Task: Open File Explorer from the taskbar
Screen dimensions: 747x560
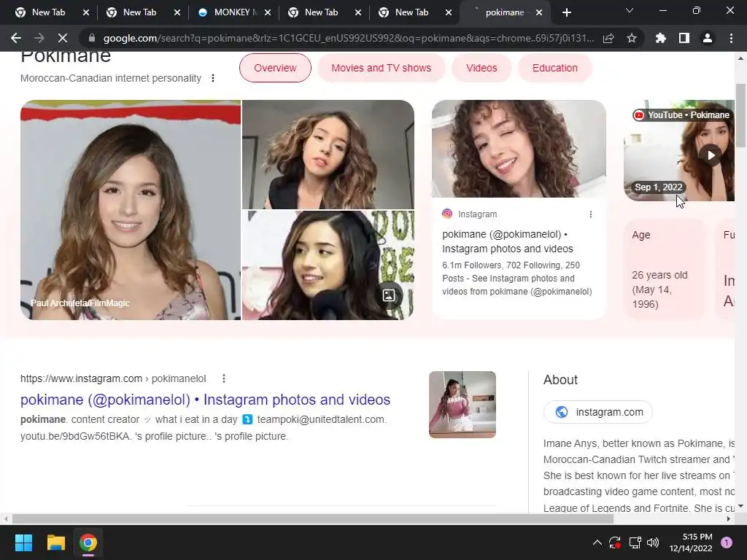Action: click(x=55, y=542)
